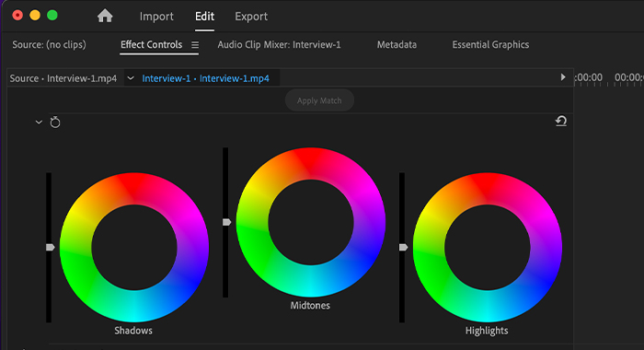Close the window with red button
The width and height of the screenshot is (644, 350).
click(x=17, y=16)
